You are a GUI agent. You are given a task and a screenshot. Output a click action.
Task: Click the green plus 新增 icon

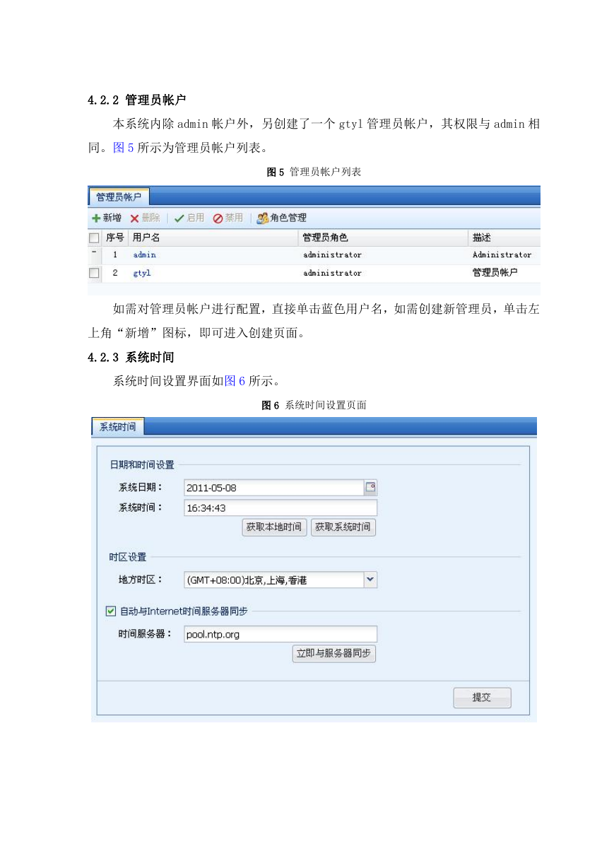(97, 218)
